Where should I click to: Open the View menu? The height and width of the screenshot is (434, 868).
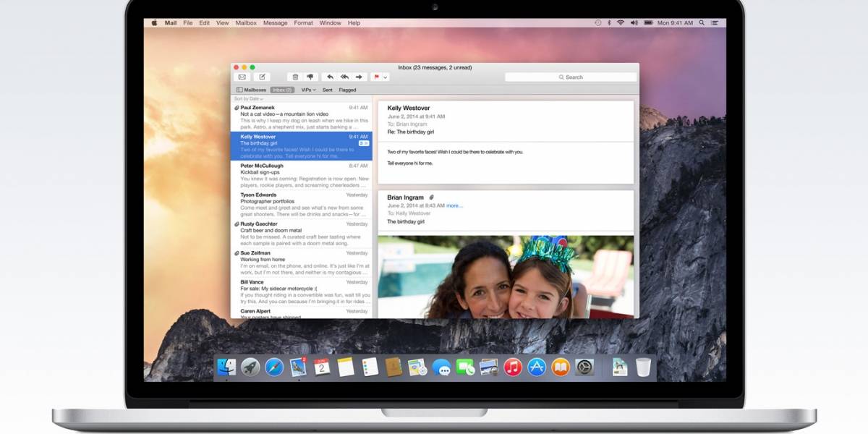pos(223,22)
